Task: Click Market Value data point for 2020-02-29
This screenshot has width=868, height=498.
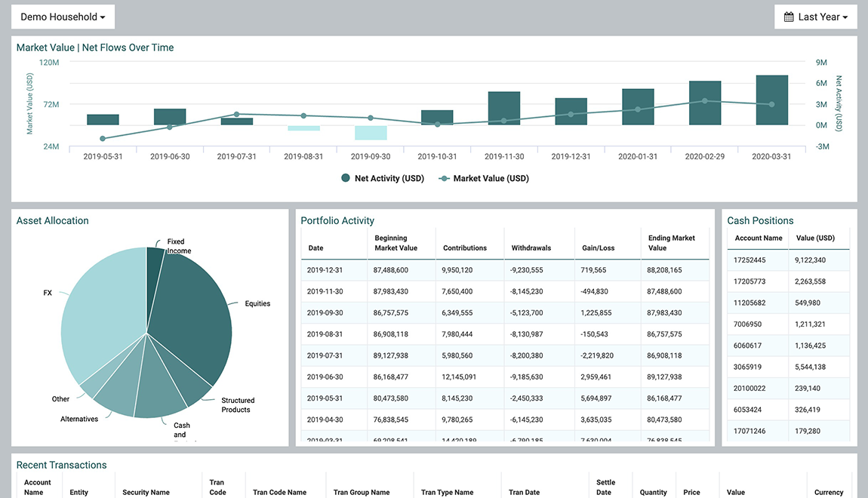Action: click(x=705, y=100)
